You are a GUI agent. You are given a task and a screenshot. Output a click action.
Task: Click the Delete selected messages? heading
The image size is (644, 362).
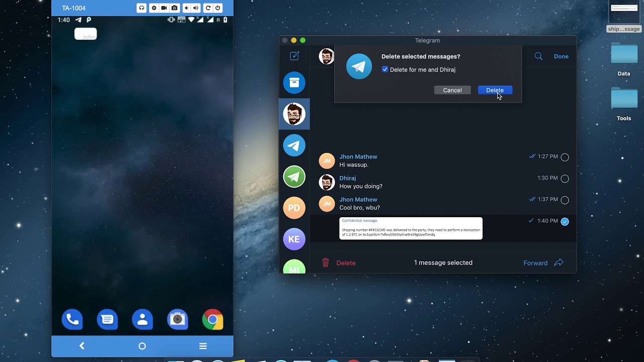coord(421,57)
